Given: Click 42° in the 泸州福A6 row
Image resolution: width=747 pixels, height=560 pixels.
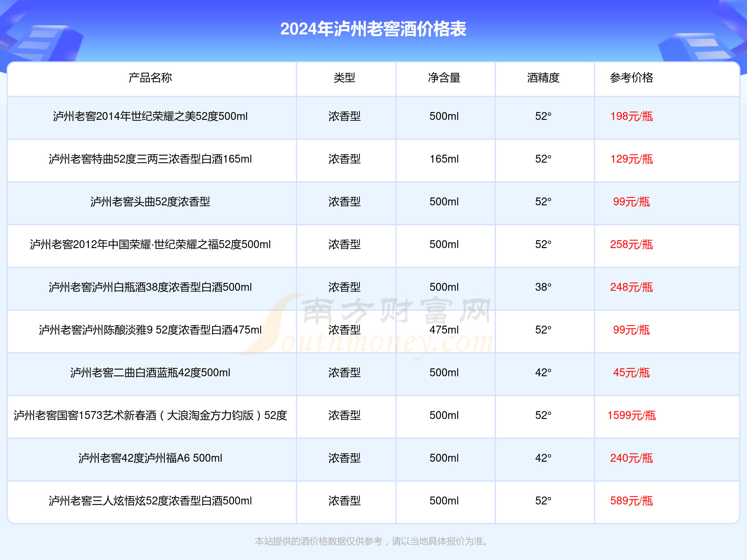Looking at the screenshot, I should (x=543, y=458).
